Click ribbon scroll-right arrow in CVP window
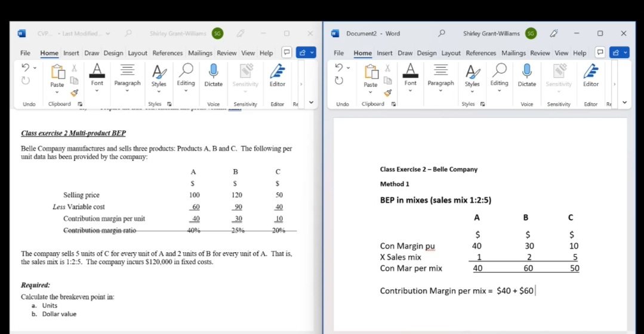Image resolution: width=644 pixels, height=334 pixels. pos(301,84)
